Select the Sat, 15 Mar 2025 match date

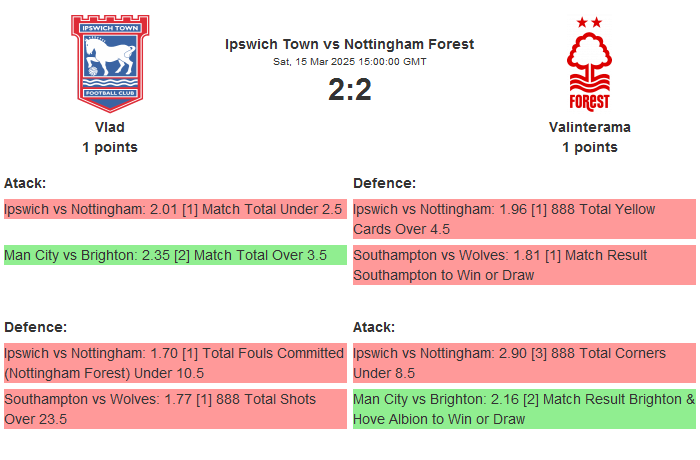[350, 62]
